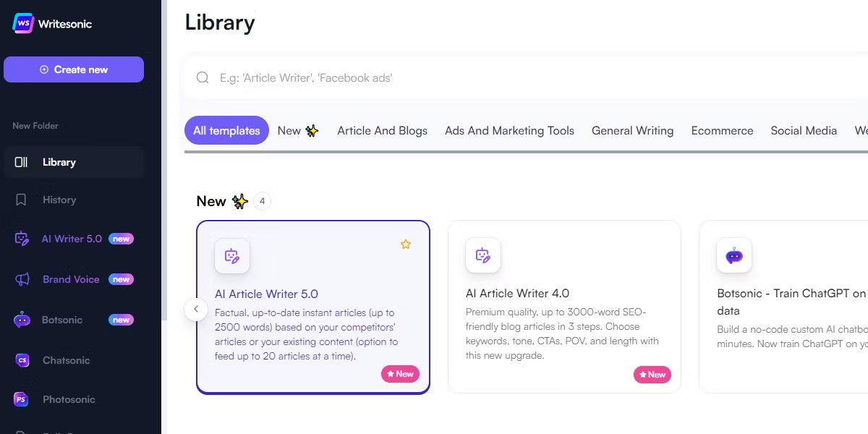Click the search magnifier icon

coord(203,77)
